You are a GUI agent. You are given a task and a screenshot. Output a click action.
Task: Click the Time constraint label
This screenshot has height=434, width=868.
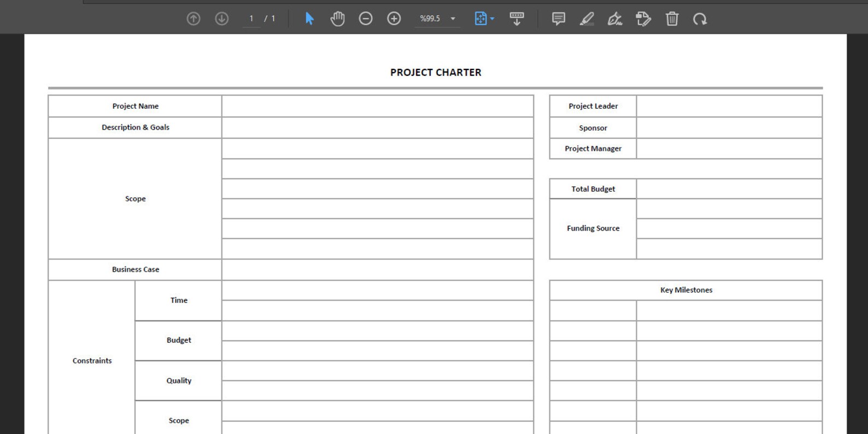pos(179,300)
